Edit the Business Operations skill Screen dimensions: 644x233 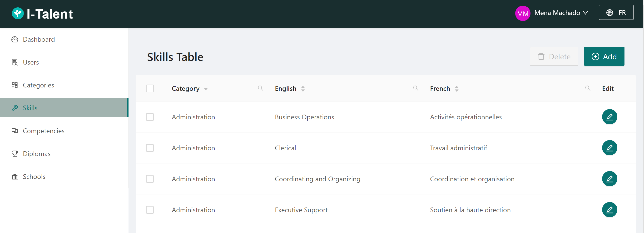609,117
